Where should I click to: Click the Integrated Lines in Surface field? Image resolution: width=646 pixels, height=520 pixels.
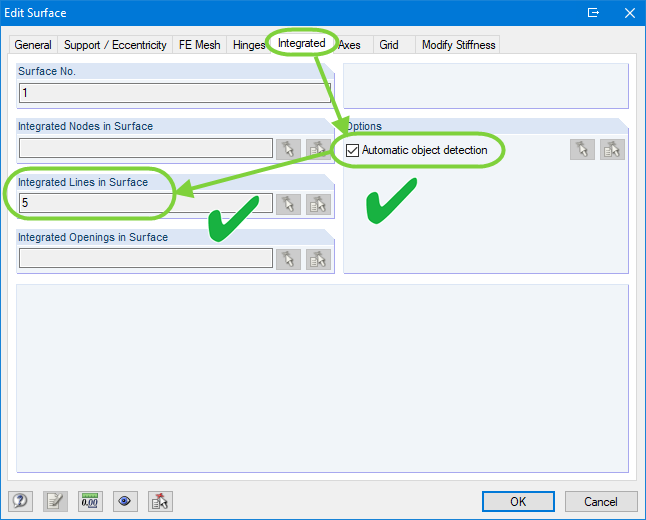pos(146,203)
